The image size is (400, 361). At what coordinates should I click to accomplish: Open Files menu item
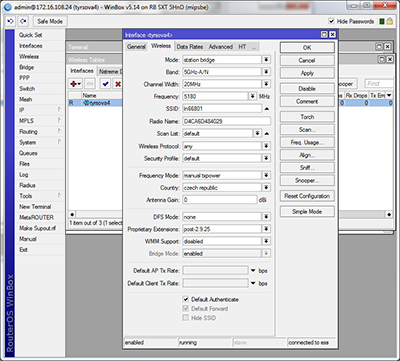pyautogui.click(x=24, y=164)
